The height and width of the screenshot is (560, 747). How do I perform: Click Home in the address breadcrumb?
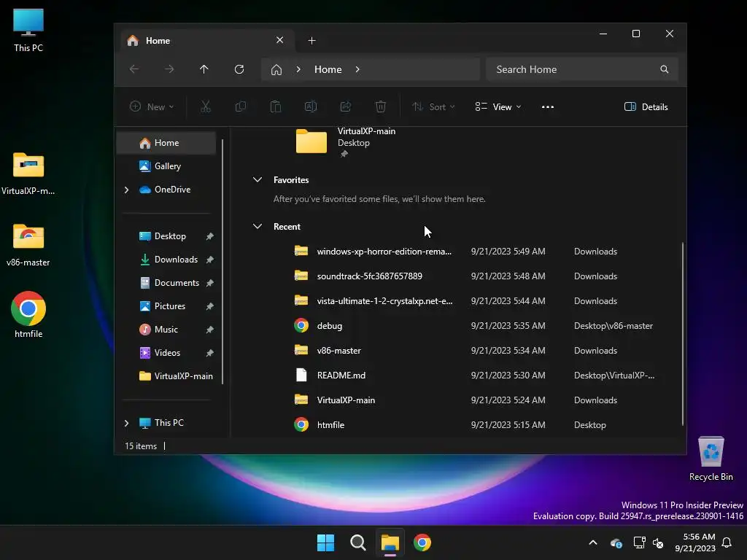pos(328,69)
